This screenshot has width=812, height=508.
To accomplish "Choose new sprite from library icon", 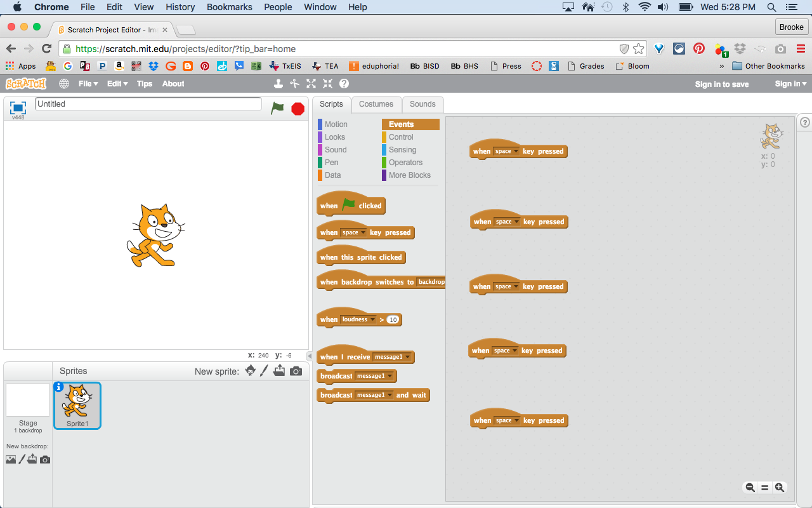I will pos(251,371).
